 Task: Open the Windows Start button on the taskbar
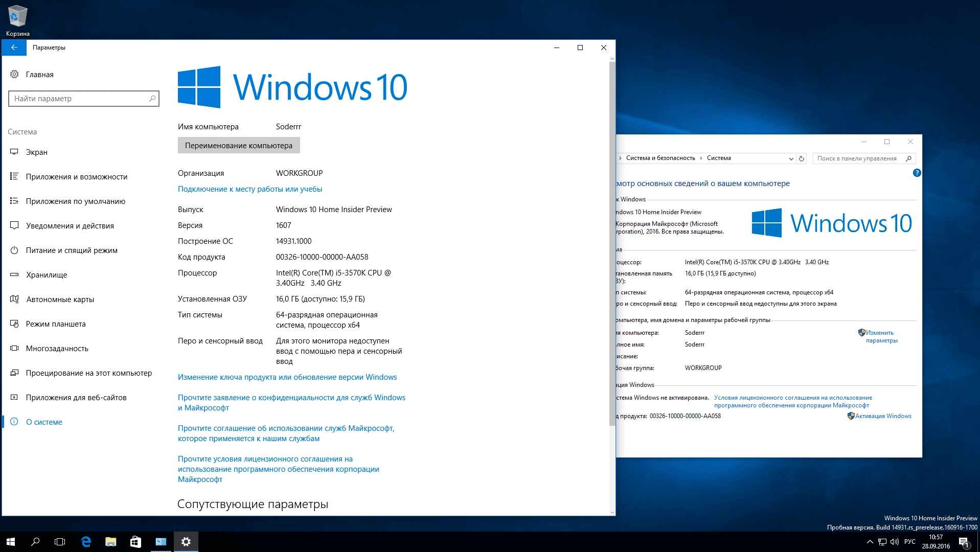click(x=11, y=542)
